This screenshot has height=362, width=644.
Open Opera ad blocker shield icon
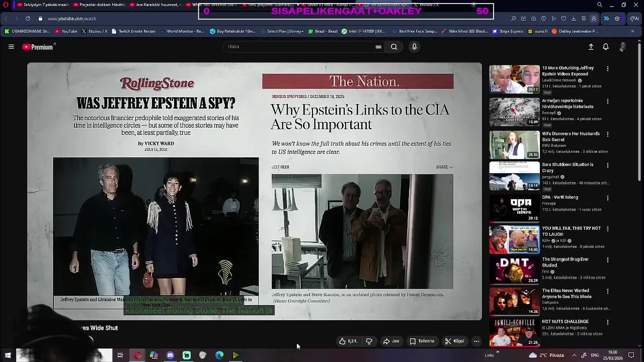tap(543, 19)
